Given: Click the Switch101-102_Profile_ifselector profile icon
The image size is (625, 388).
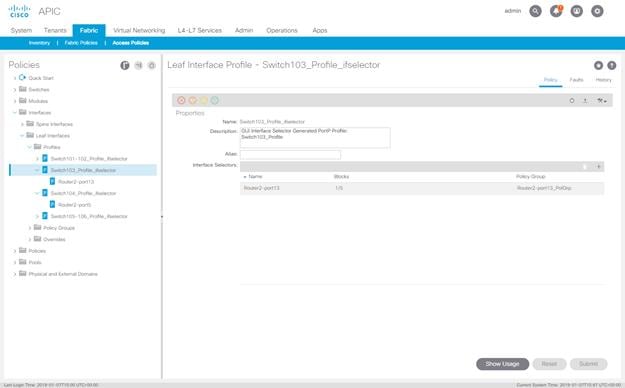Looking at the screenshot, I should (x=45, y=158).
